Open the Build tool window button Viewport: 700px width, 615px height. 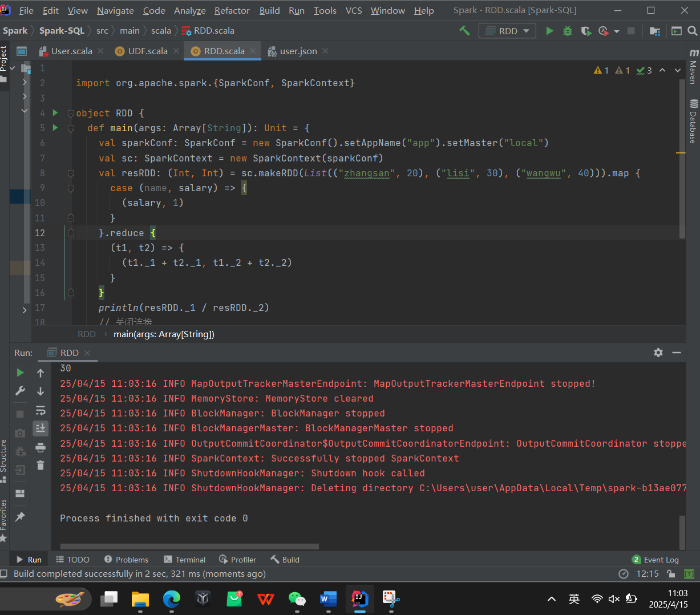(x=285, y=560)
